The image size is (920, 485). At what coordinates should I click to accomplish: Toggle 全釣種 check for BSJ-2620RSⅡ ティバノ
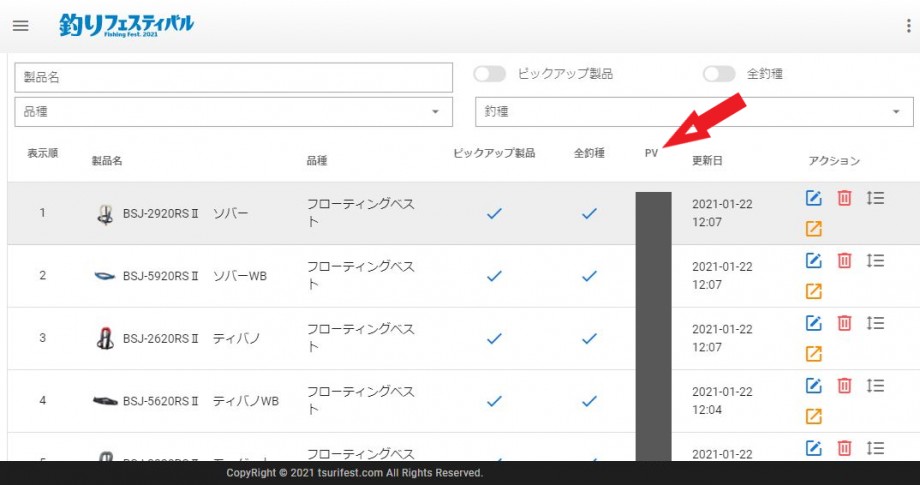(x=589, y=338)
